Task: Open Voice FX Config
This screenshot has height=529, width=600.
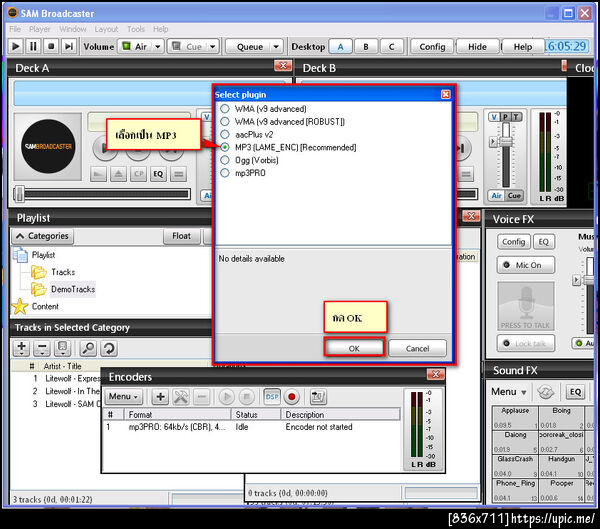Action: (514, 242)
